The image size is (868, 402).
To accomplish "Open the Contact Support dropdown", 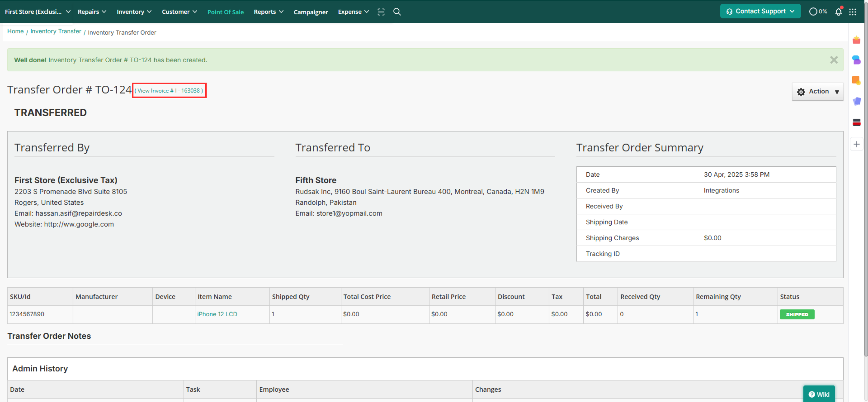I will coord(760,11).
